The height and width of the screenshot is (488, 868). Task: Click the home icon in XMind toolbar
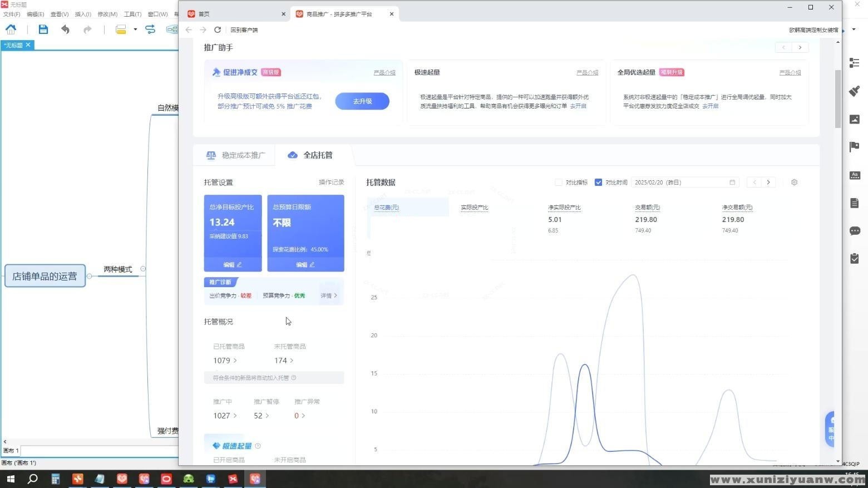click(x=11, y=29)
